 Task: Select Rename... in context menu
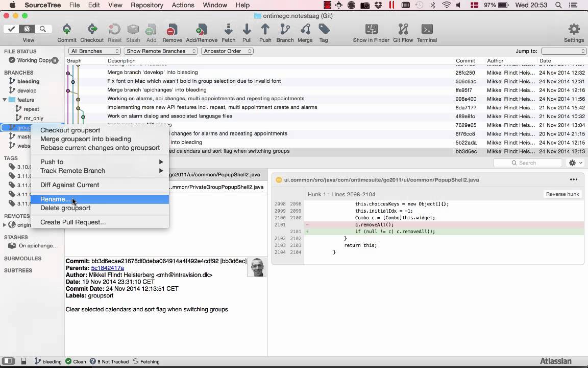tap(100, 199)
